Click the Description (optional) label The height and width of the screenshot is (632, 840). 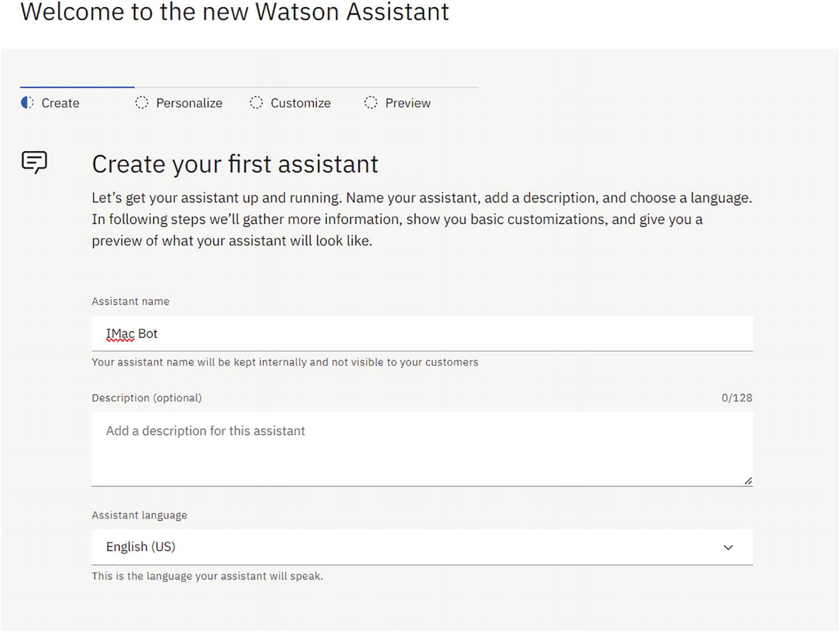[146, 398]
